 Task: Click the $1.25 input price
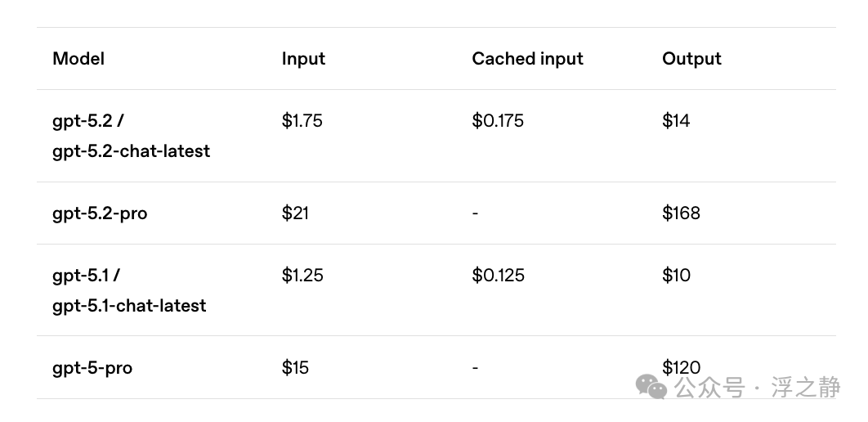(302, 276)
